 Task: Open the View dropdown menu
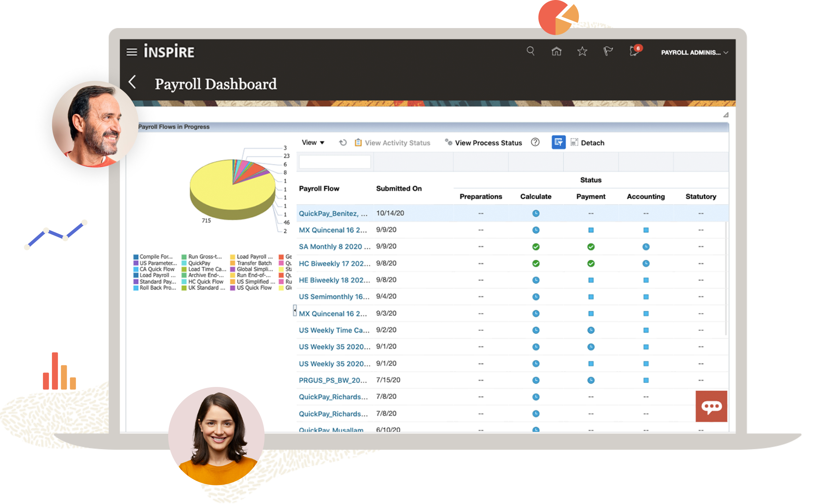313,143
